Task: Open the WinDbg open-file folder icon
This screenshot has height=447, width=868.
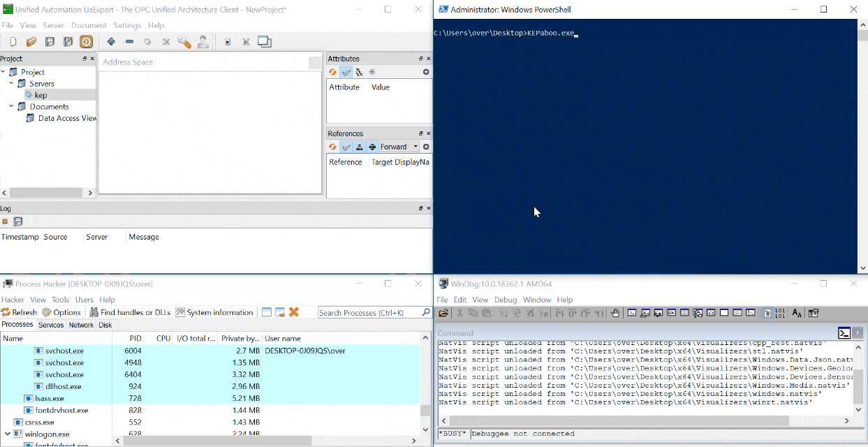Action: pyautogui.click(x=443, y=313)
